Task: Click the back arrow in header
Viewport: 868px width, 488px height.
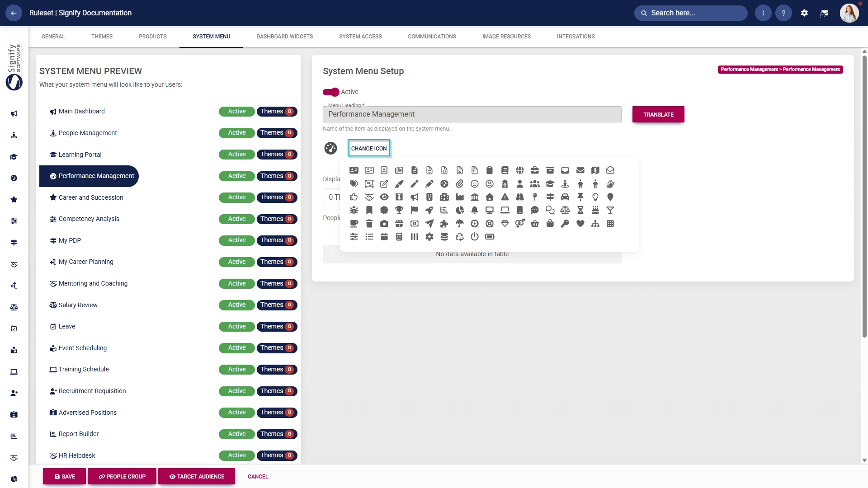Action: coord(14,13)
